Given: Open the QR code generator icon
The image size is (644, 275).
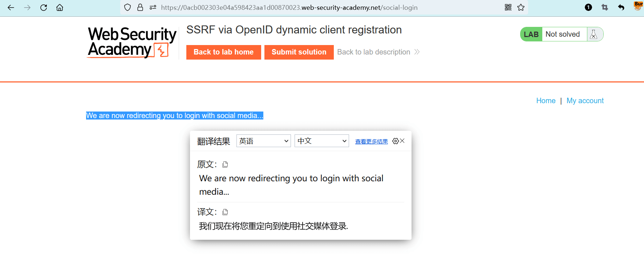Looking at the screenshot, I should pyautogui.click(x=508, y=7).
